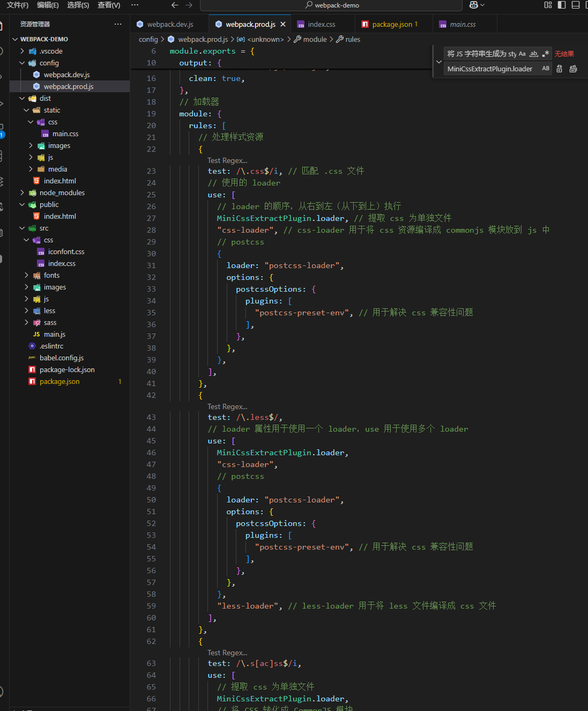Click the webpack-demo command center search box
Viewport: 588px width, 711px height.
331,5
